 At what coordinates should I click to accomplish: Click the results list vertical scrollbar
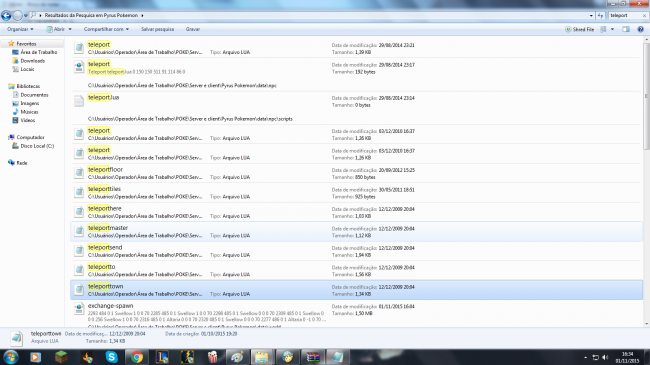coord(646,96)
